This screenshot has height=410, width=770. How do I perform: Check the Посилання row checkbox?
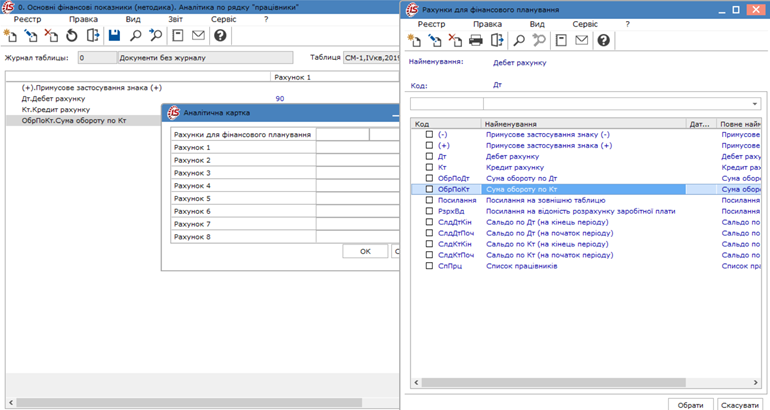pos(429,200)
